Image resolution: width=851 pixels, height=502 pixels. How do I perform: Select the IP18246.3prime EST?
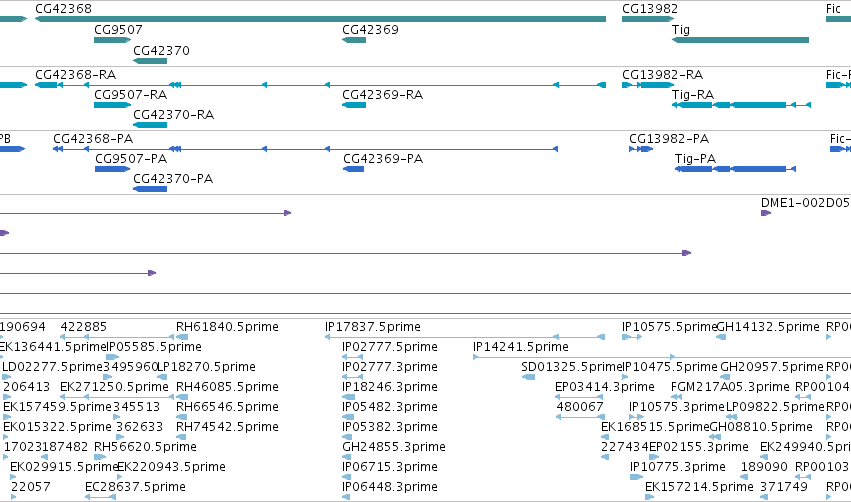348,397
